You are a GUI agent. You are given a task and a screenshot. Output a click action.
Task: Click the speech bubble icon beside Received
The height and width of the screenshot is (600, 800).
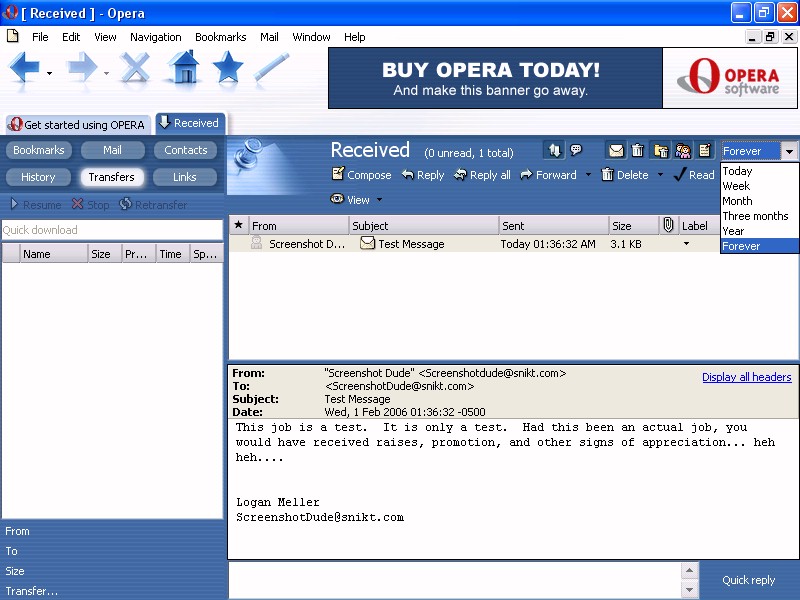click(x=576, y=151)
